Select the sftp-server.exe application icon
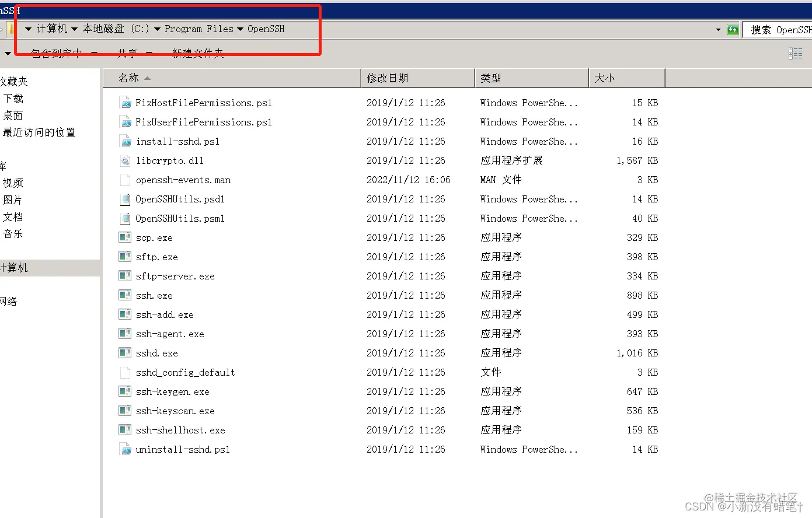 pos(125,276)
